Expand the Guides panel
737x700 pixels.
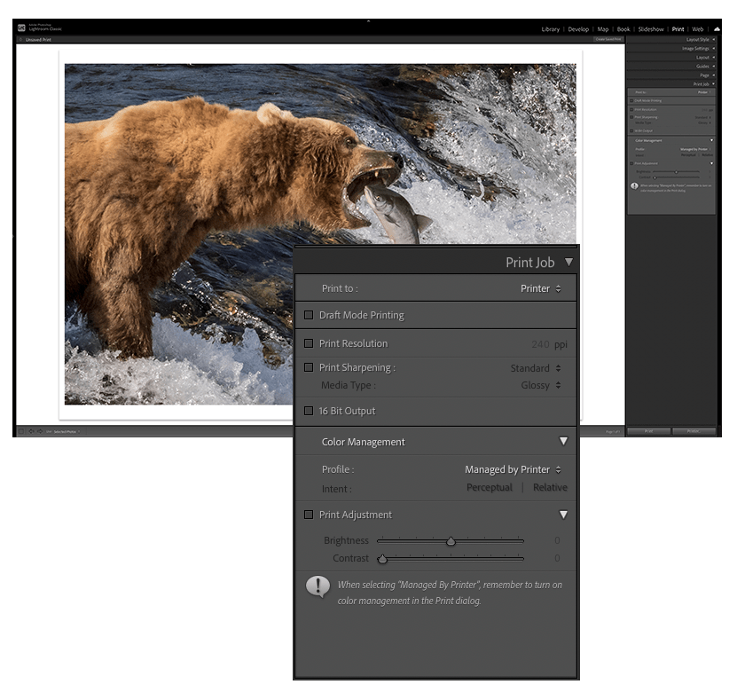pos(703,66)
